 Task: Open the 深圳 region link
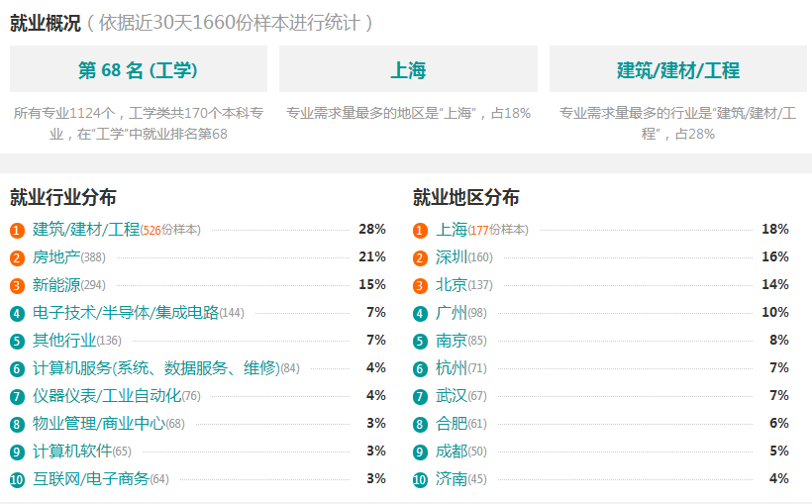[x=452, y=256]
